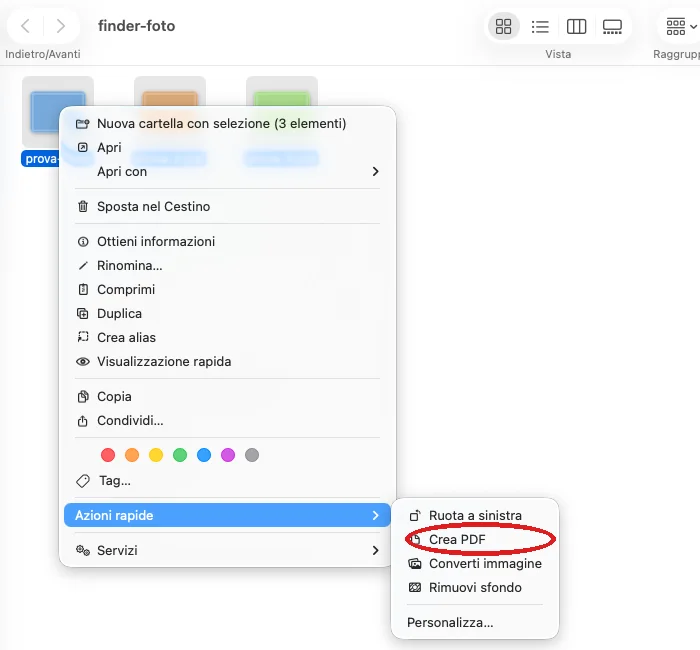Screen dimensions: 700x650
Task: Click the new folder icon beside Nuova cartella
Action: tap(83, 124)
